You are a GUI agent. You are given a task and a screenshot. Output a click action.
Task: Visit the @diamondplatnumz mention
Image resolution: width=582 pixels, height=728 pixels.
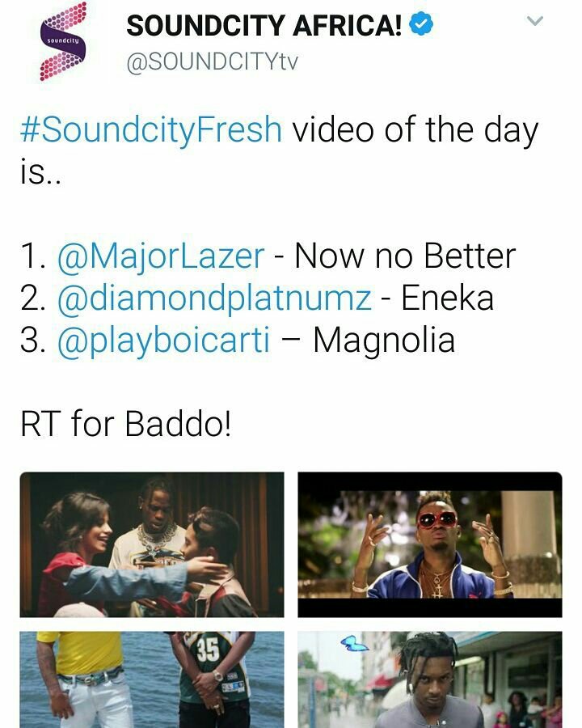pos(214,298)
